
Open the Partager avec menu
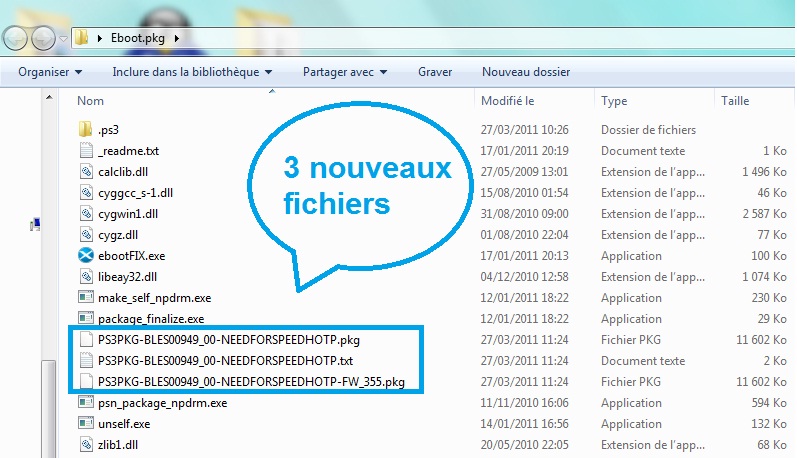[345, 72]
